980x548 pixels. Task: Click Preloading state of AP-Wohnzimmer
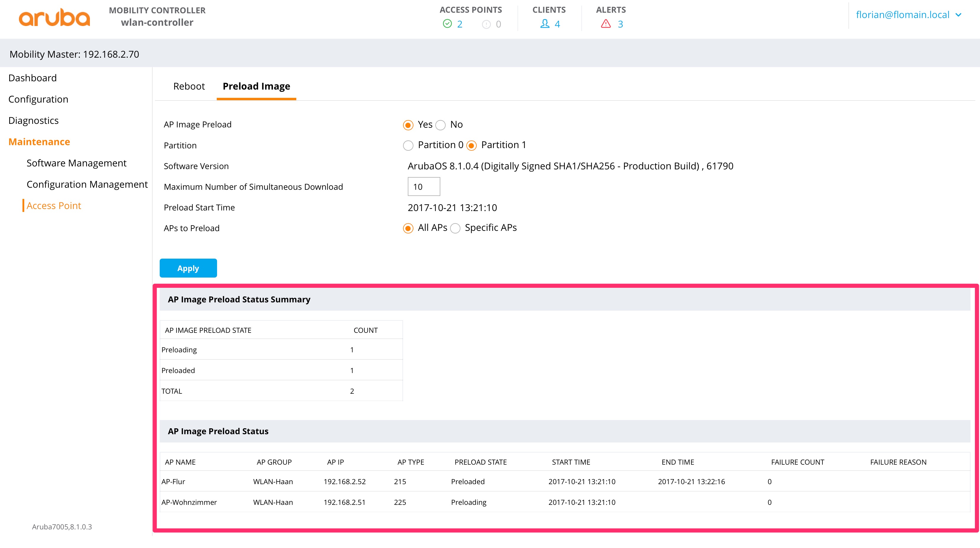coord(469,502)
